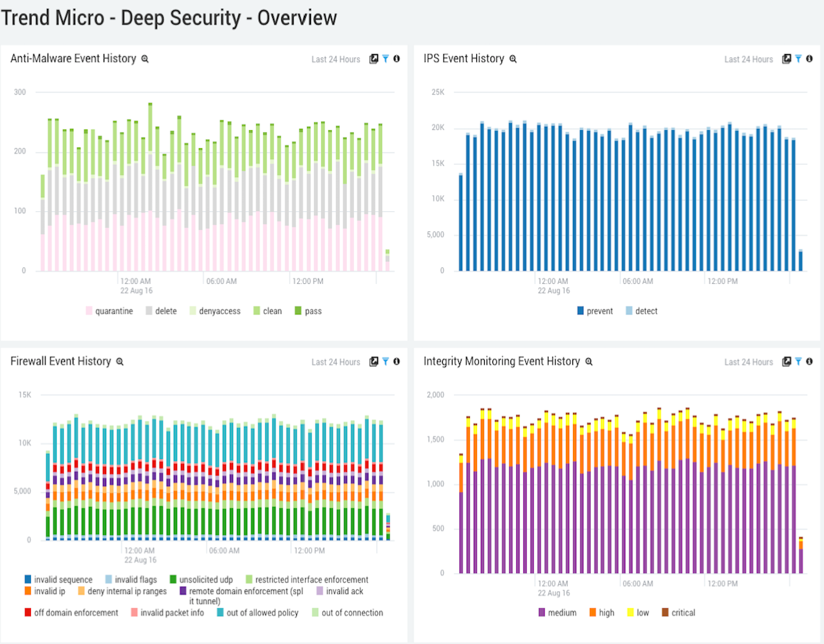This screenshot has height=644, width=824.
Task: Toggle the delete series in Anti-Malware legend
Action: 161,311
